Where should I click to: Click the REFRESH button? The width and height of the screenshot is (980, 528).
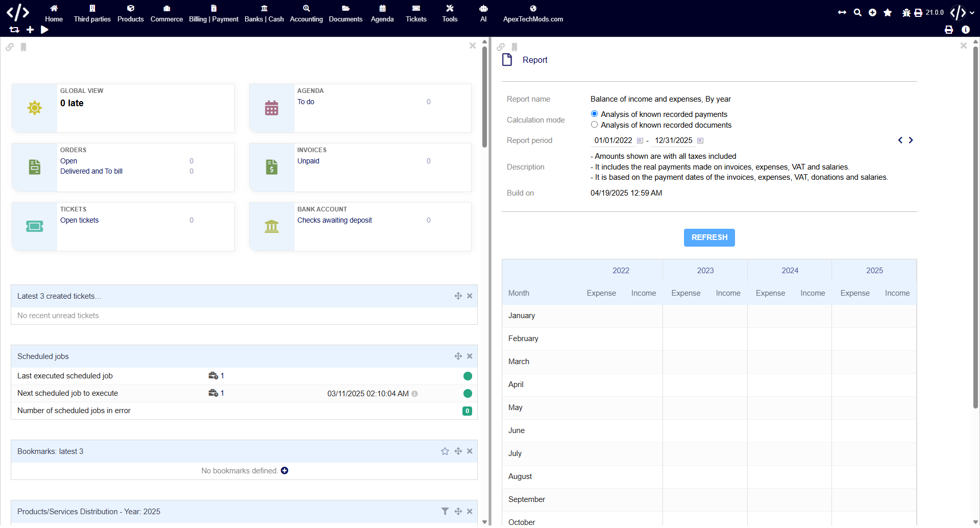pos(709,237)
